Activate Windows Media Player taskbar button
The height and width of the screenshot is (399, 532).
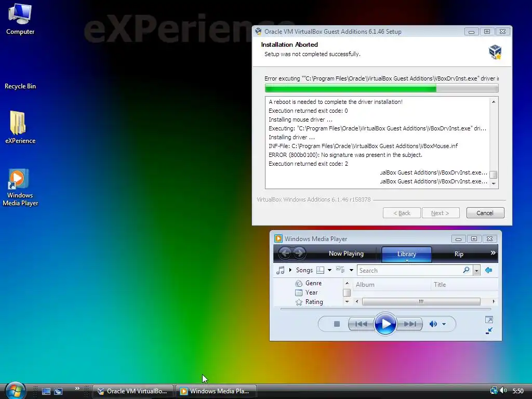tap(216, 391)
